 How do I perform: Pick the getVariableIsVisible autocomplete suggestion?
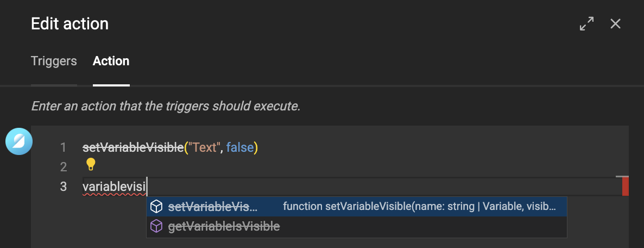click(224, 226)
